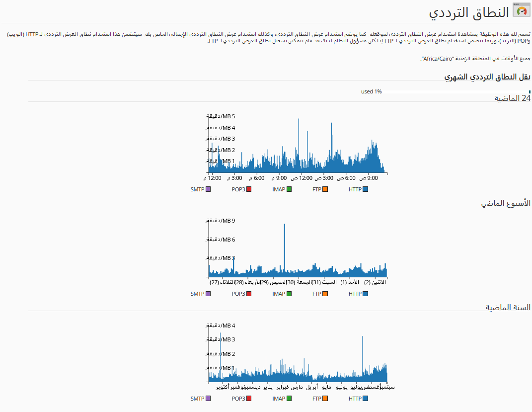Click the '9:00 ص' time label on the 24-hour chart
The height and width of the screenshot is (412, 532).
(369, 178)
